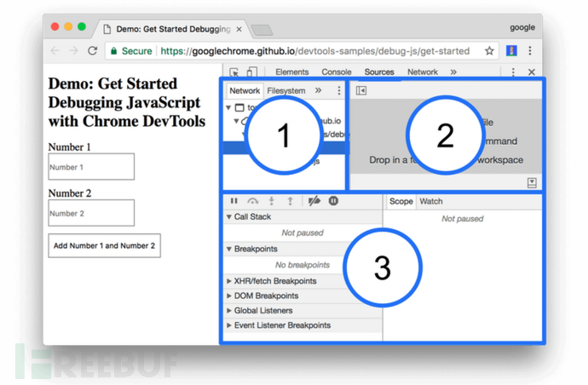
Task: Click the google profile label
Action: pyautogui.click(x=522, y=27)
